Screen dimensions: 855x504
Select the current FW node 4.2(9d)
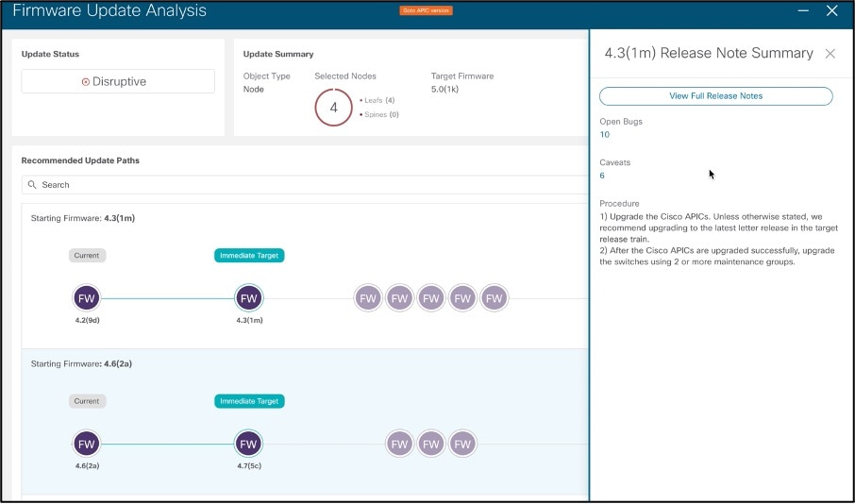[x=87, y=298]
